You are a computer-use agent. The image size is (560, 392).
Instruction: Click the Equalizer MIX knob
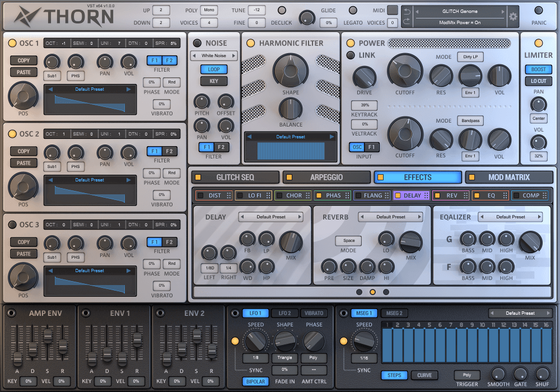[530, 242]
